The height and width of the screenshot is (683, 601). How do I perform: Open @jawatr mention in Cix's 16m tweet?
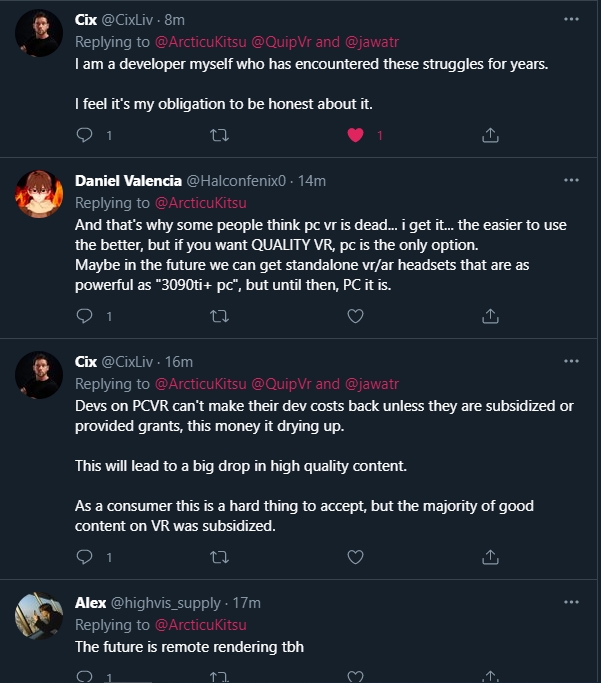tap(374, 383)
